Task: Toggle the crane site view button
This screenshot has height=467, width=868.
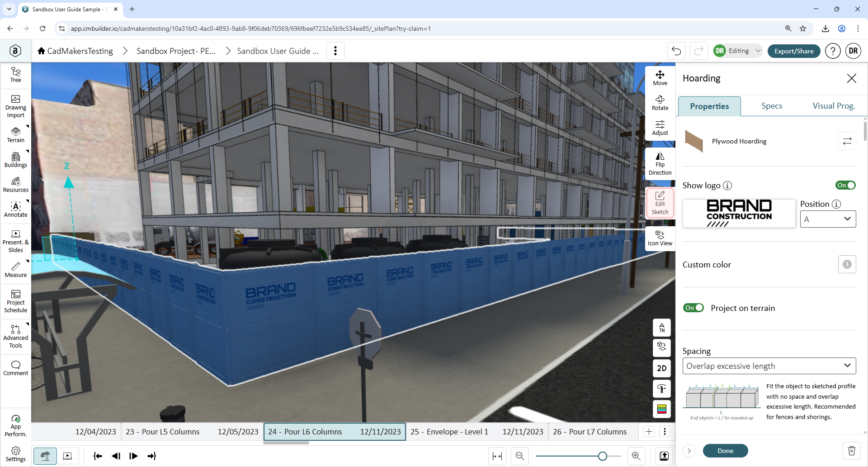Action: [x=45, y=456]
